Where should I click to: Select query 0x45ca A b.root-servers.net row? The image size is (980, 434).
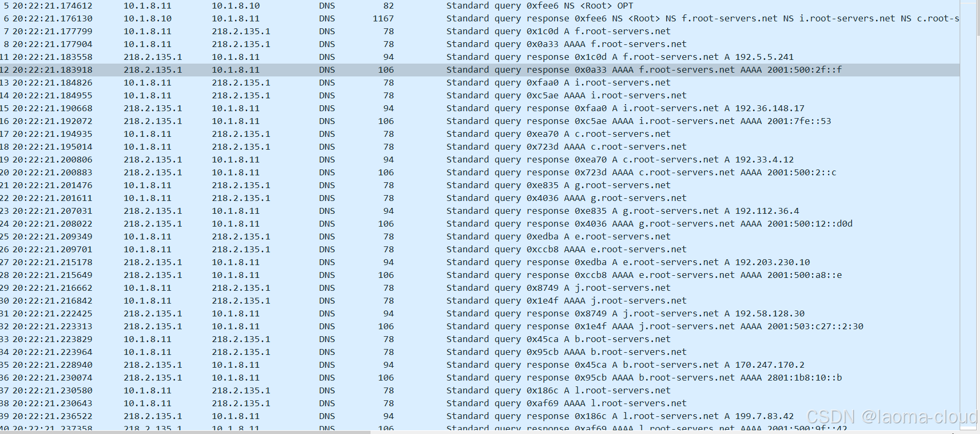[x=480, y=339]
